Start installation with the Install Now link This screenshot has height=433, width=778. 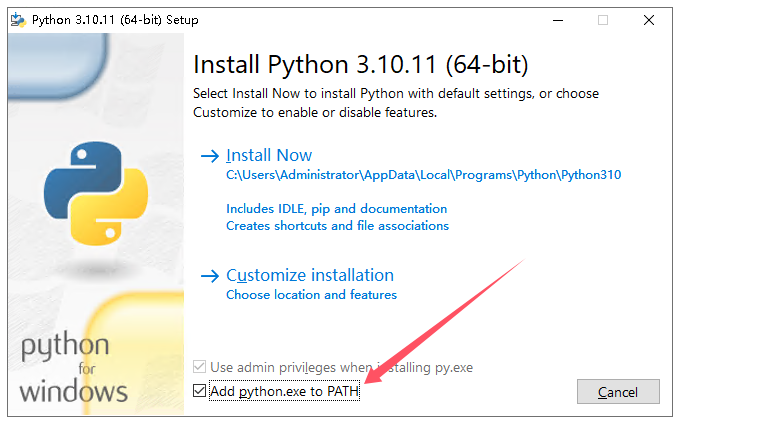(269, 156)
